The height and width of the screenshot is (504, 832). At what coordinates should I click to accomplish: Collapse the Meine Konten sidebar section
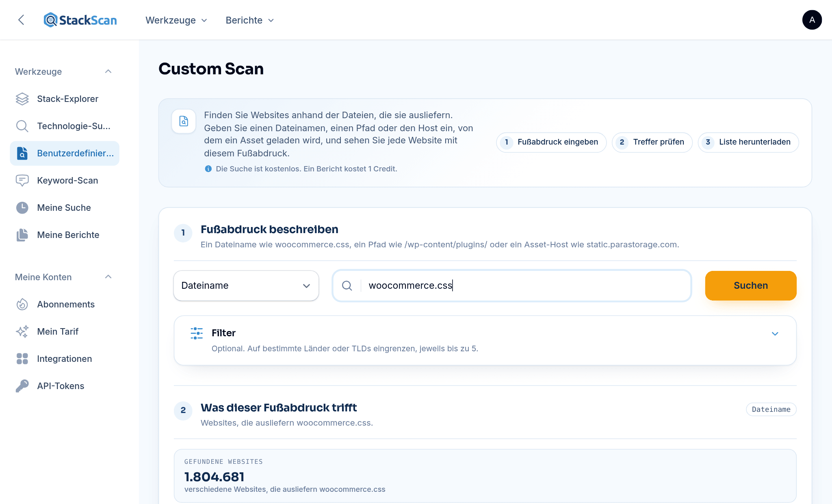[108, 277]
